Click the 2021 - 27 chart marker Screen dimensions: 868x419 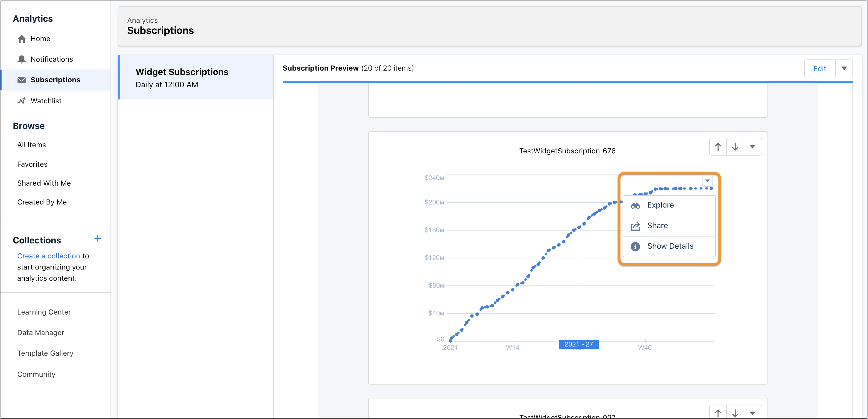[579, 344]
